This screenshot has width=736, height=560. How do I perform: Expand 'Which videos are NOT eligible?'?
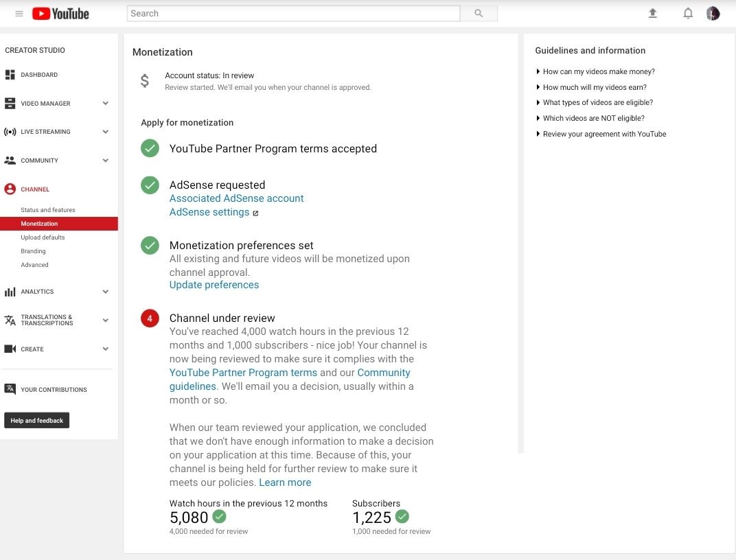[590, 118]
